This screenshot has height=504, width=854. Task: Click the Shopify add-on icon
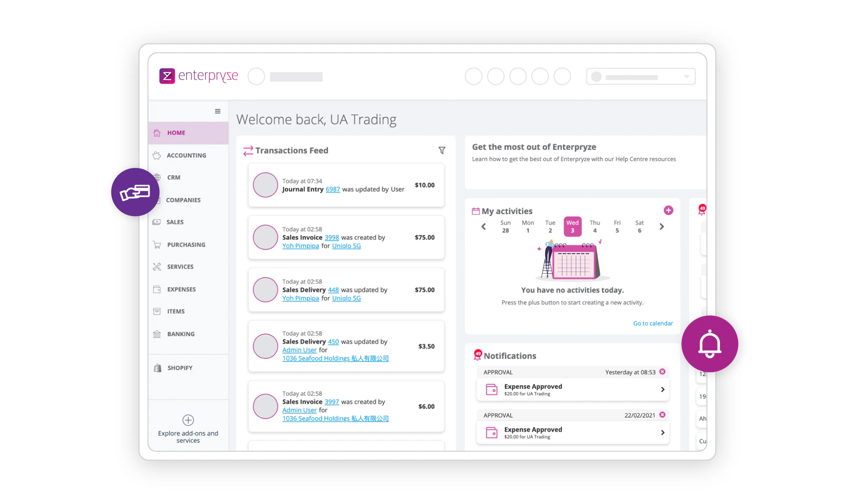157,367
